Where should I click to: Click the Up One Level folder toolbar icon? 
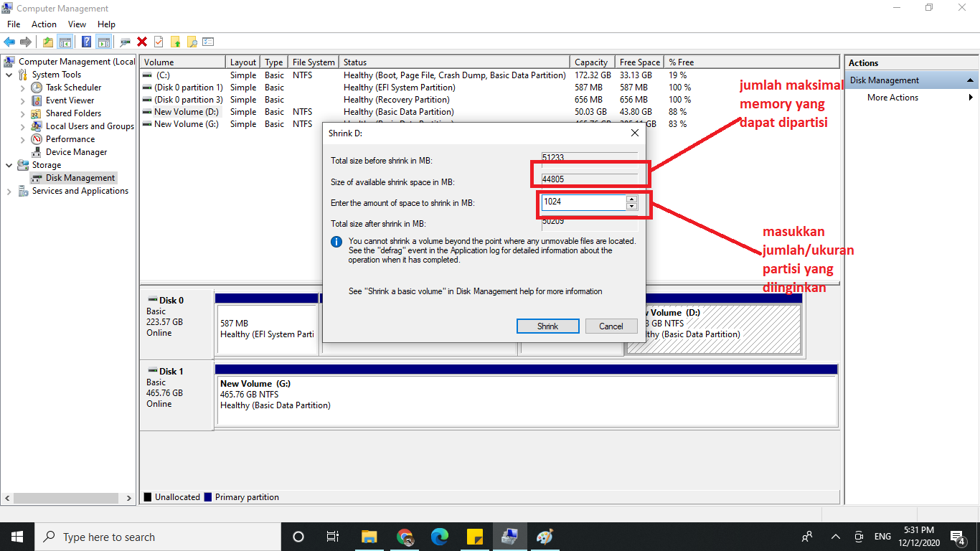pos(47,41)
